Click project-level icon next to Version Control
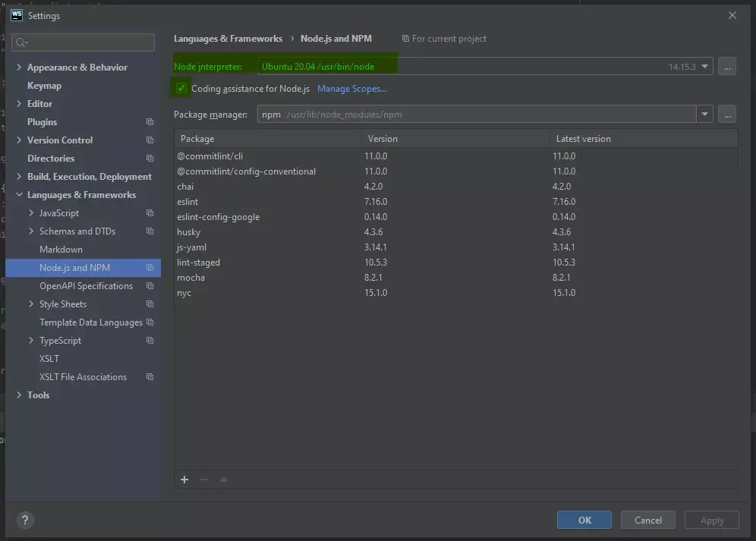Screen dimensions: 756x541 (150, 140)
